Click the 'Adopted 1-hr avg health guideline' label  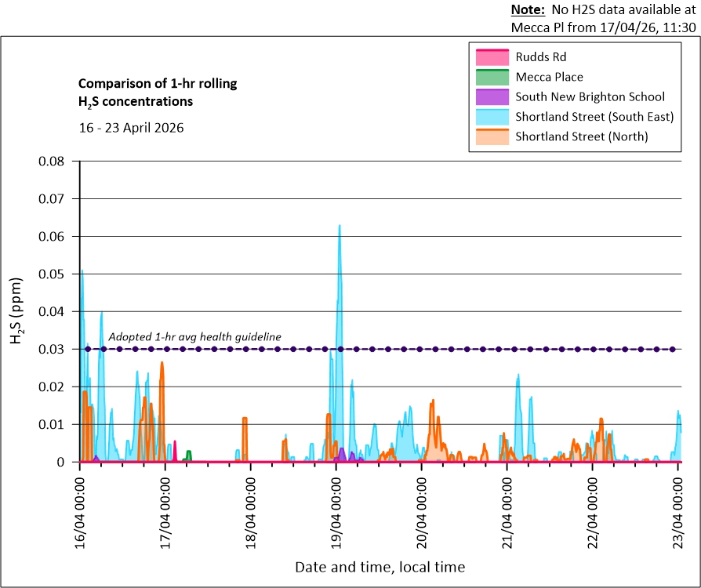pyautogui.click(x=194, y=336)
